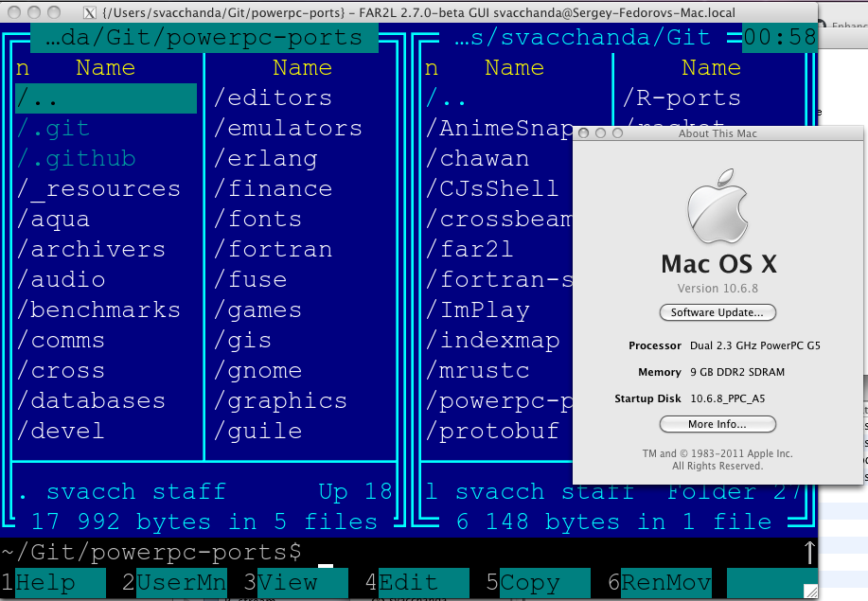Click left panel status '17 992 bytes in 5 files'
Viewport: 868px width, 601px height.
pos(204,521)
